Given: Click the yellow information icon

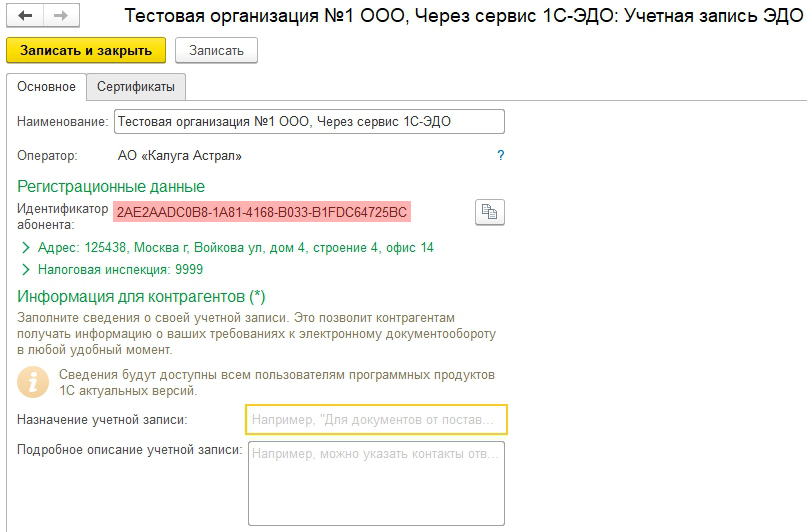Looking at the screenshot, I should pos(32,381).
